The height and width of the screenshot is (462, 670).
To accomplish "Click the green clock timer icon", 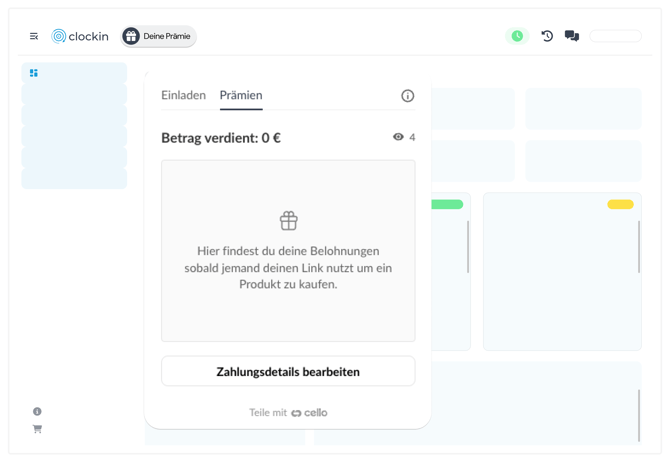I will [517, 36].
